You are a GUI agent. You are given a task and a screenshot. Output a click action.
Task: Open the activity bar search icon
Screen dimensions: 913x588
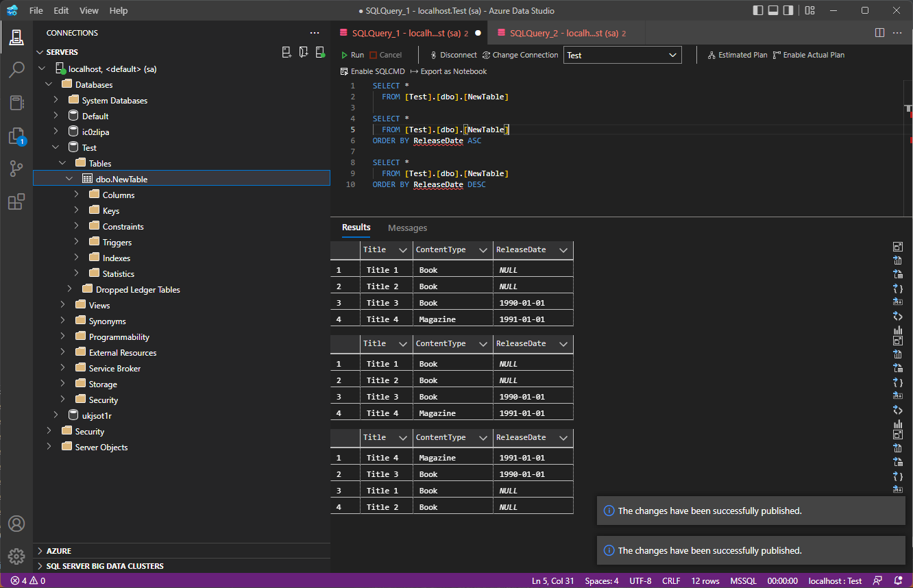pos(17,69)
